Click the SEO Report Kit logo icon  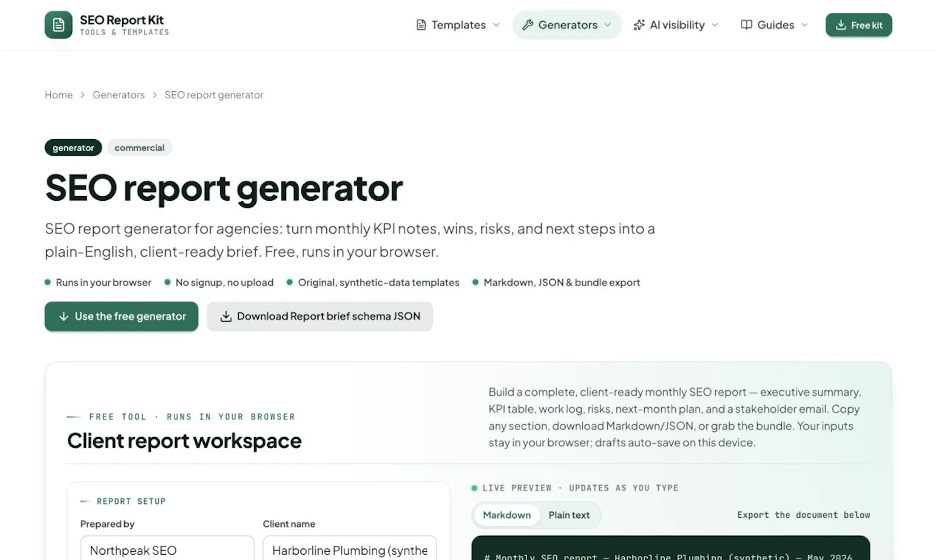[59, 25]
